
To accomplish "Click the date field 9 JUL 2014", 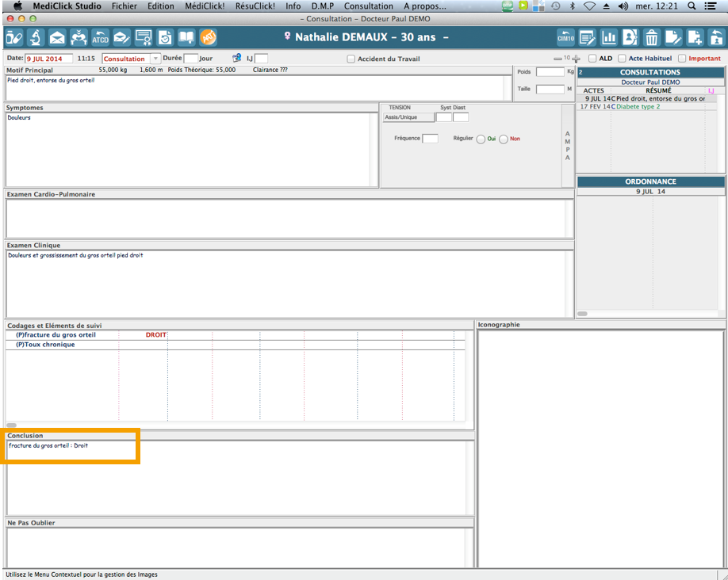I will pyautogui.click(x=48, y=59).
